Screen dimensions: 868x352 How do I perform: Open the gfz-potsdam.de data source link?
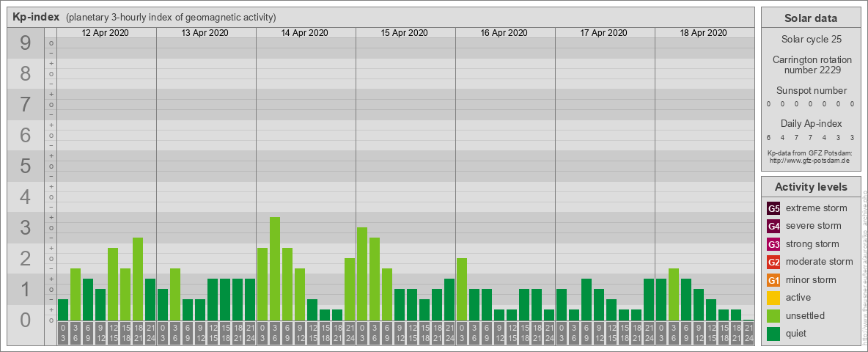(x=809, y=161)
